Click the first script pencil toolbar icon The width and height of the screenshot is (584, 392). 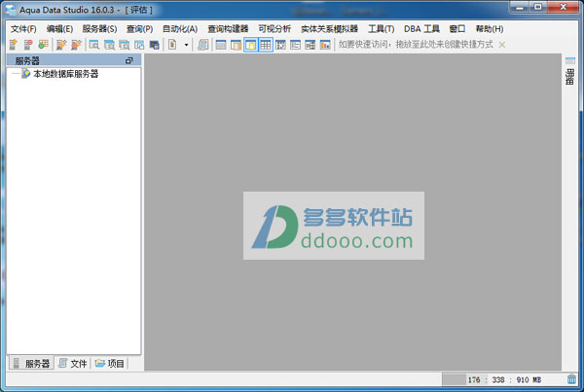[61, 45]
